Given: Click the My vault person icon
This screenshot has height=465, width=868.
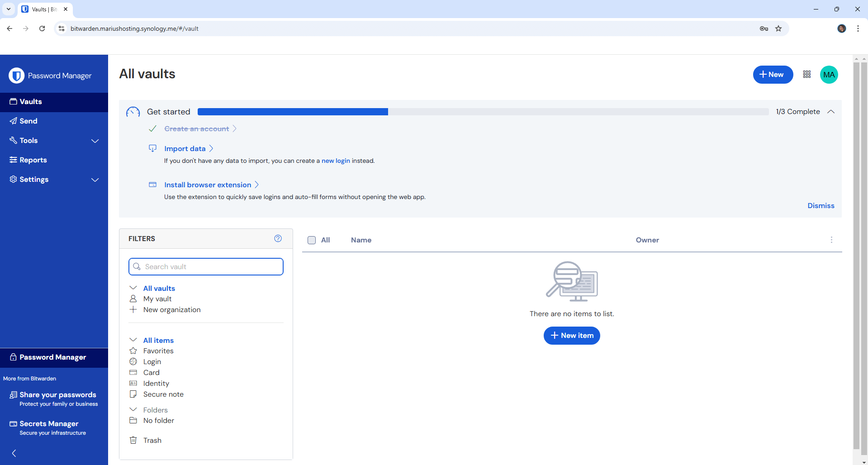Looking at the screenshot, I should coord(133,299).
